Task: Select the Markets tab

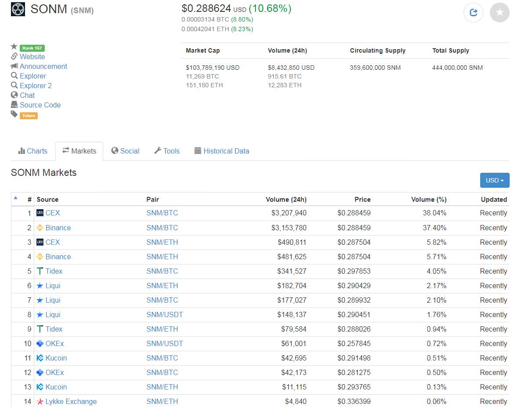Action: tap(79, 151)
